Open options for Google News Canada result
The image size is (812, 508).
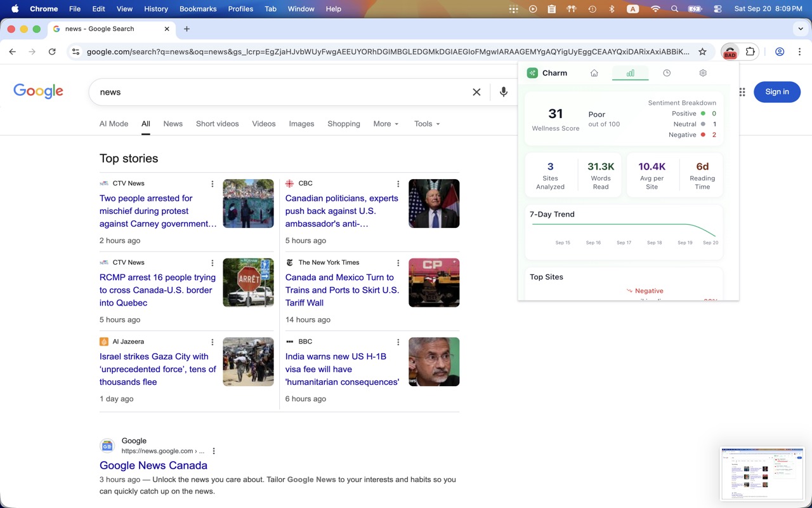214,451
